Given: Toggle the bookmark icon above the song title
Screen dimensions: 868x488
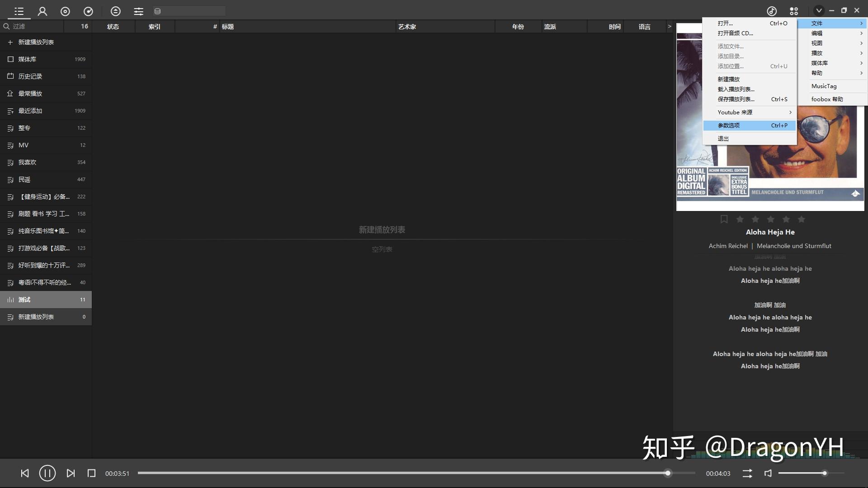Looking at the screenshot, I should pyautogui.click(x=724, y=219).
